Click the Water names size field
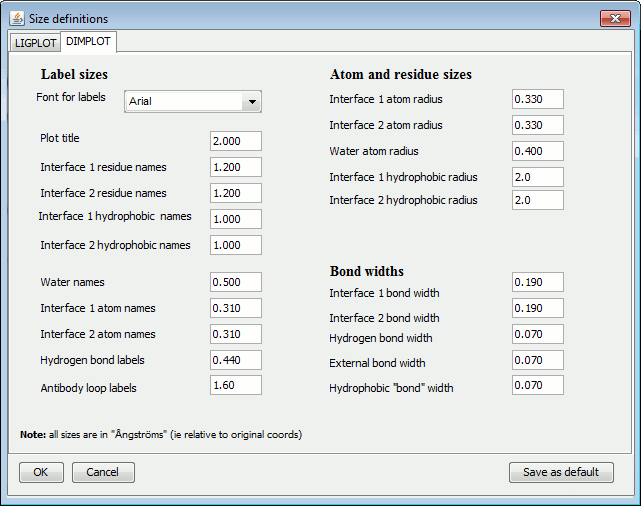The image size is (641, 506). click(236, 282)
